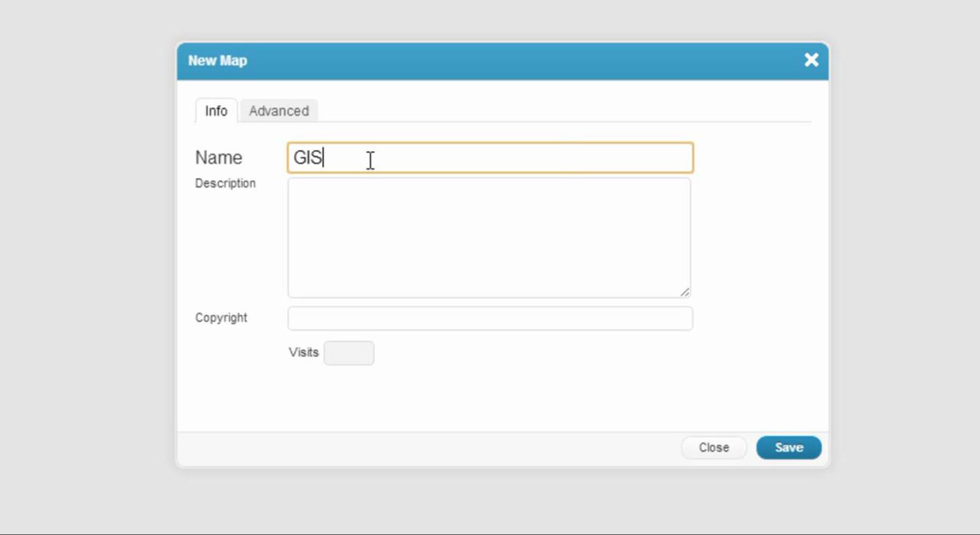Click the Copyright label
The width and height of the screenshot is (980, 535).
coord(221,318)
